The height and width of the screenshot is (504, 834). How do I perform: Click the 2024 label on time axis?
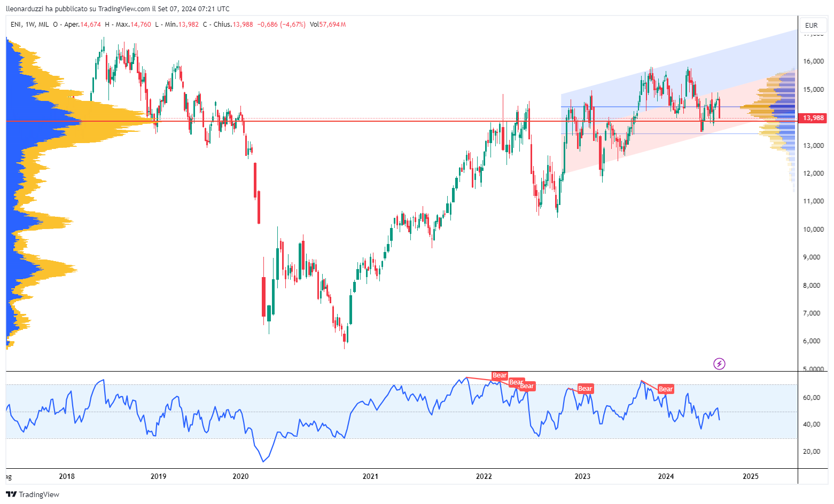(666, 476)
